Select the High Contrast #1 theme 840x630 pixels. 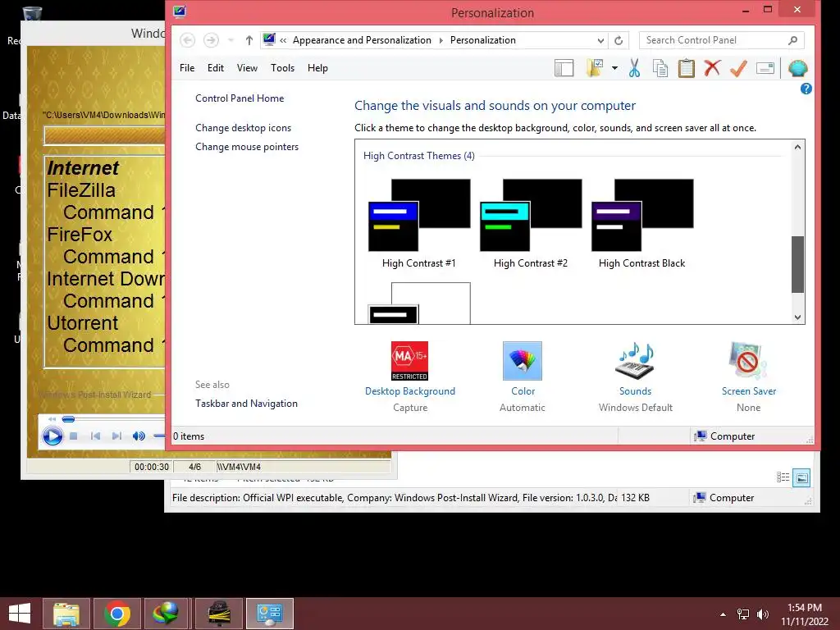419,223
